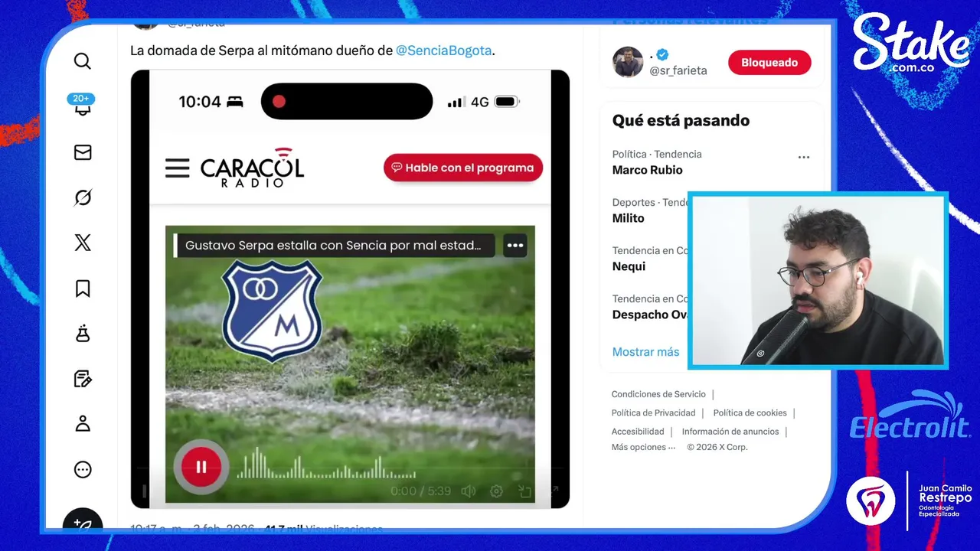
Task: Mute the video volume icon
Action: point(469,491)
